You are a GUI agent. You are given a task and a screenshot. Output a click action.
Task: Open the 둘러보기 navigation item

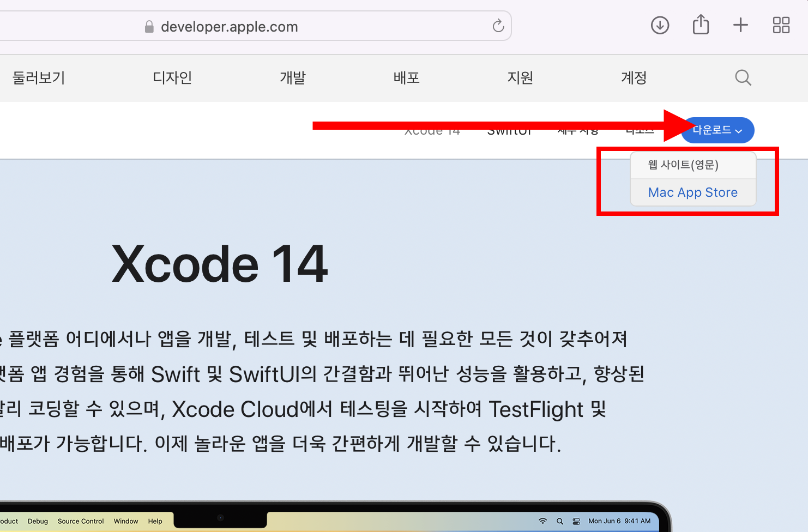point(39,78)
